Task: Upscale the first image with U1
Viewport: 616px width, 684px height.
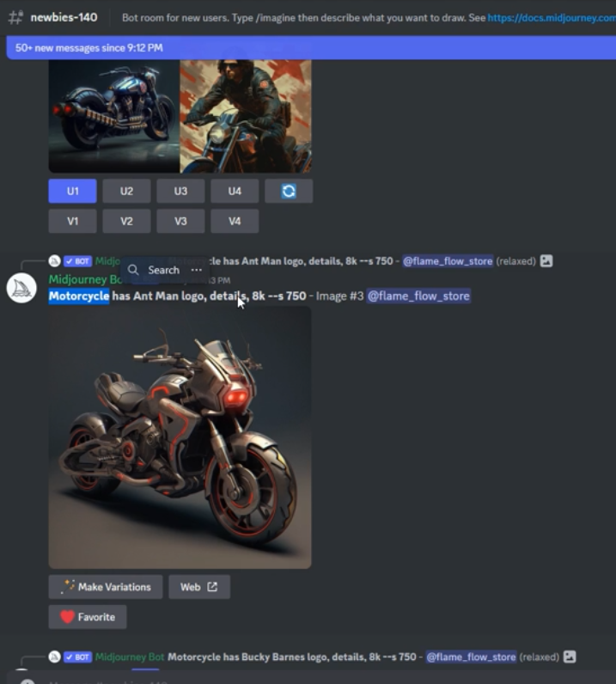Action: [x=73, y=191]
